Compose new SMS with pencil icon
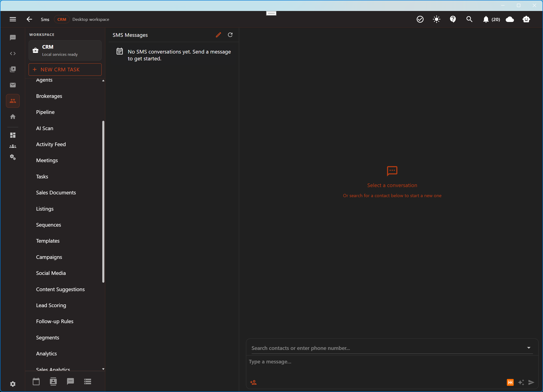The height and width of the screenshot is (392, 543). 218,35
